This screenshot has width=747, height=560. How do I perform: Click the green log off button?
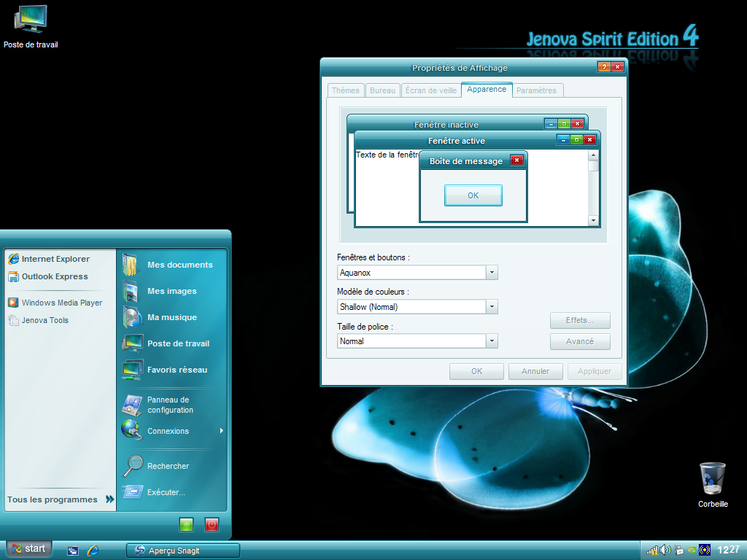coord(186,524)
